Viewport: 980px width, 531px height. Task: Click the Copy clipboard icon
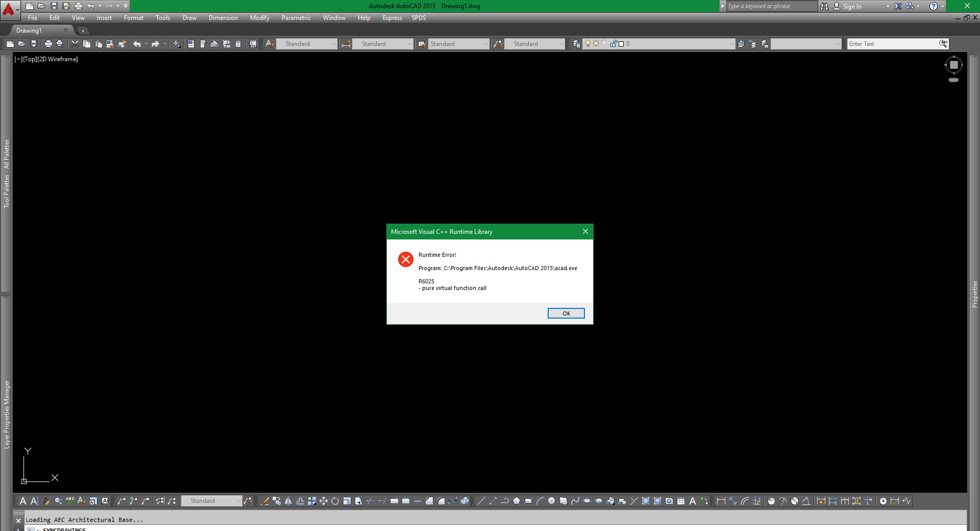click(x=87, y=44)
